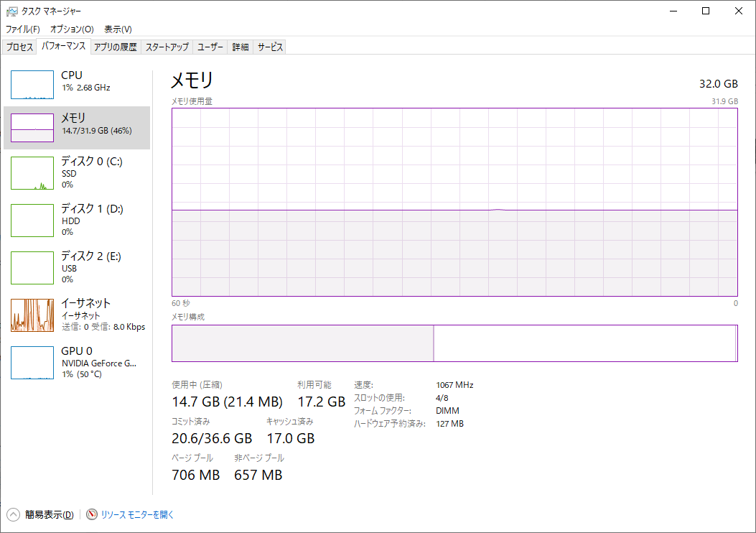Image resolution: width=756 pixels, height=533 pixels.
Task: Open ディスク 0 (C:) SSD graph
Action: 32,174
